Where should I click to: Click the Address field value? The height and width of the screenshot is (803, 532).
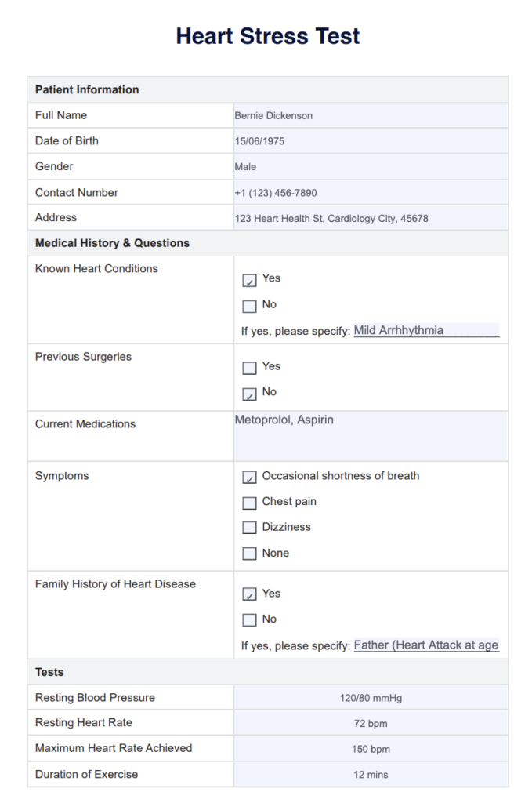[371, 219]
